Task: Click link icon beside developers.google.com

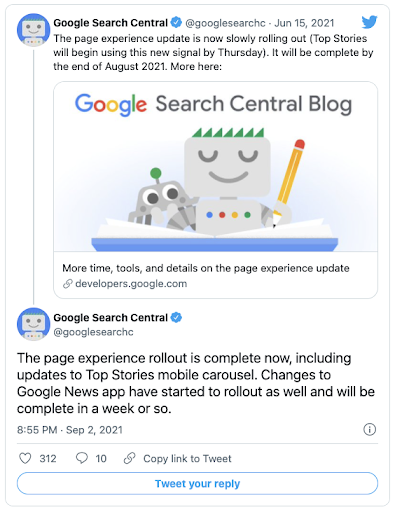Action: [x=68, y=284]
